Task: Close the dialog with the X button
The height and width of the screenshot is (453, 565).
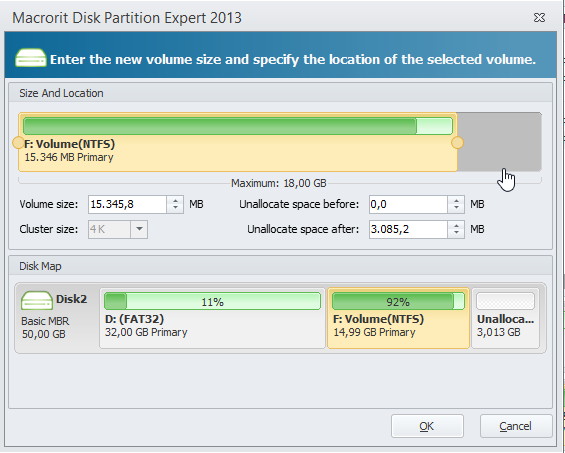Action: point(539,17)
